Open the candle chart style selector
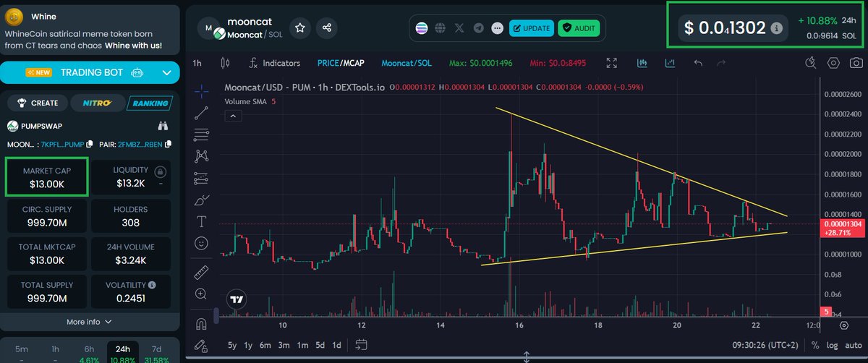The height and width of the screenshot is (363, 868). tap(224, 63)
